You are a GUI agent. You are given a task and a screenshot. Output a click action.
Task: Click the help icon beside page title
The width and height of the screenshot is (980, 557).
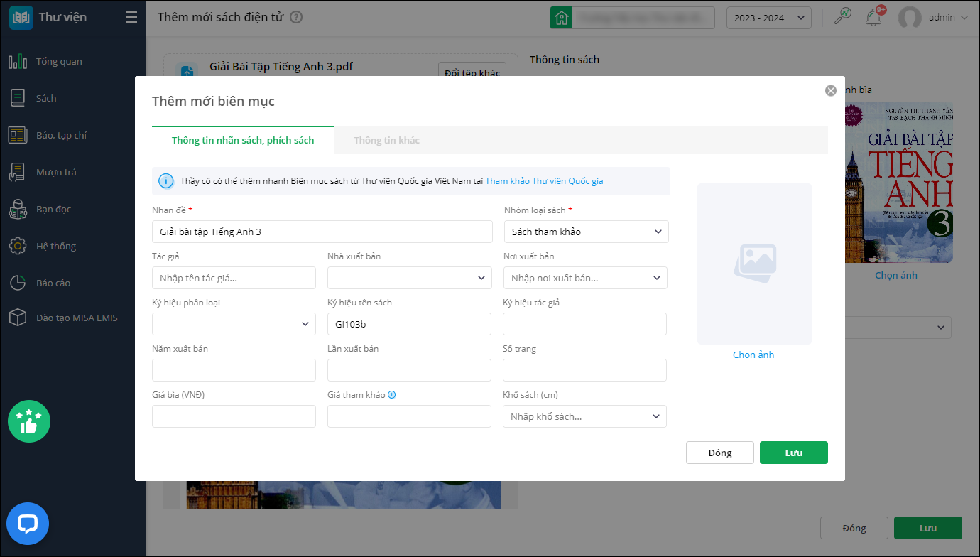[x=296, y=18]
